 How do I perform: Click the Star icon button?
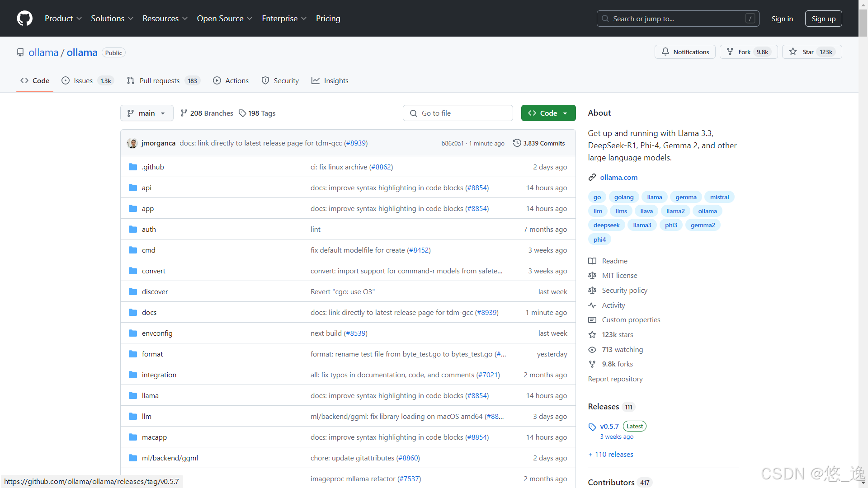point(793,52)
